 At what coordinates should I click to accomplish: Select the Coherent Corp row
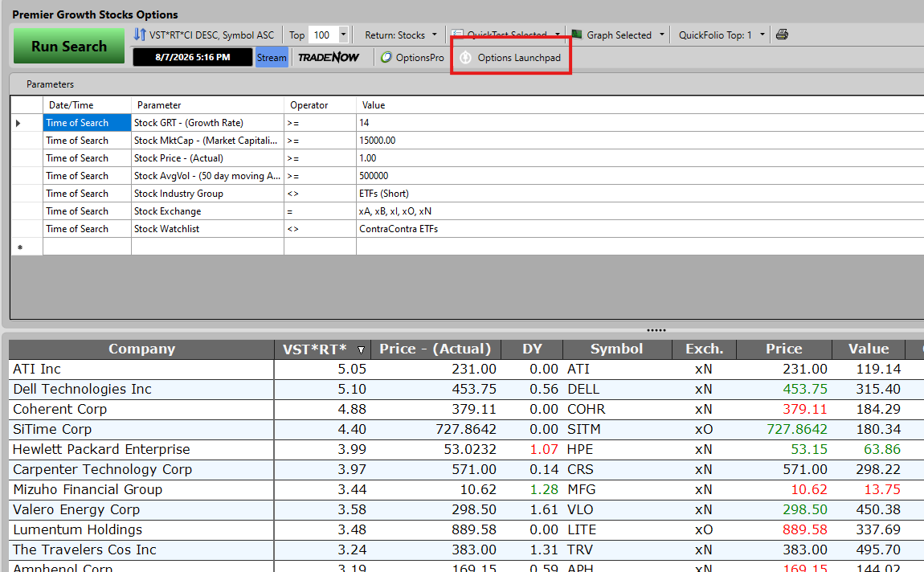tap(466, 410)
